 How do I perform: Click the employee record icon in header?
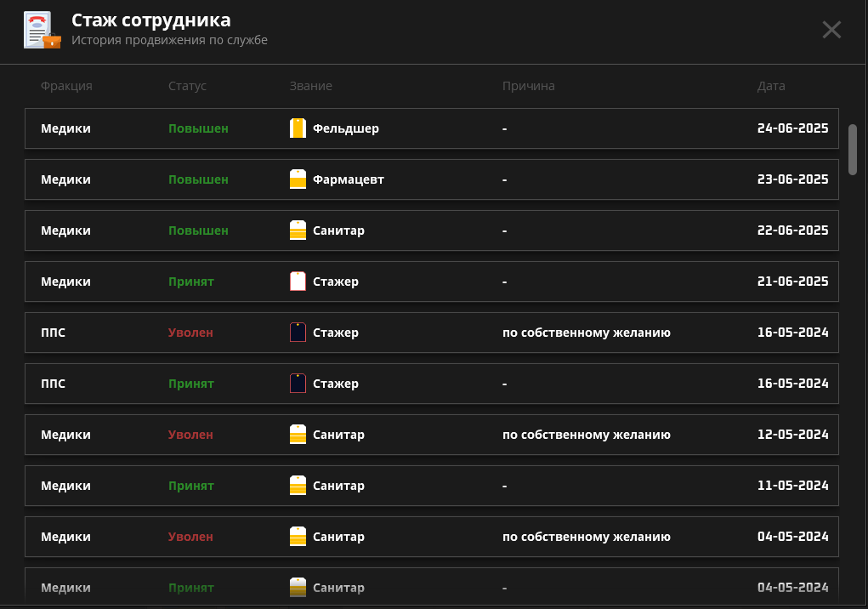pyautogui.click(x=42, y=31)
